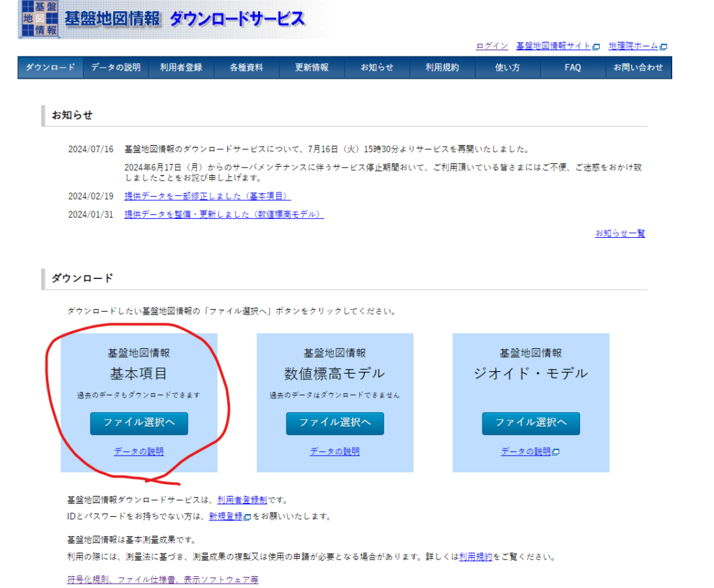
Task: Open 符号化規則、ファイル仕様書、表示ソフトウェア等 link
Action: (162, 580)
